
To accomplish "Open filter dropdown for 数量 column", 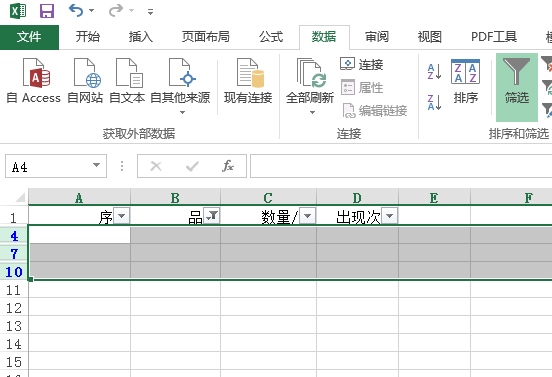I will pos(308,215).
